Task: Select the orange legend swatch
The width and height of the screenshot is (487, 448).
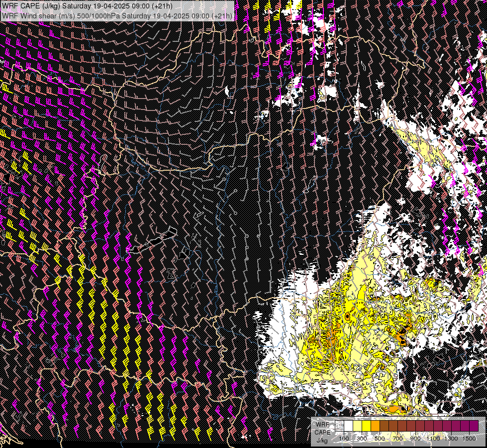Action: coord(375,426)
